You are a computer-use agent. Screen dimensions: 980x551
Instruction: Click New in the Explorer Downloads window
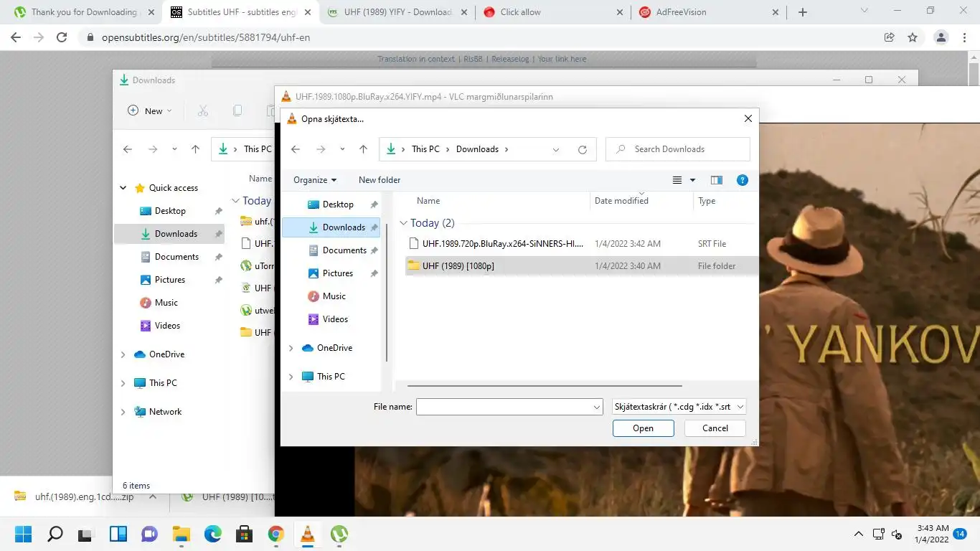(149, 110)
